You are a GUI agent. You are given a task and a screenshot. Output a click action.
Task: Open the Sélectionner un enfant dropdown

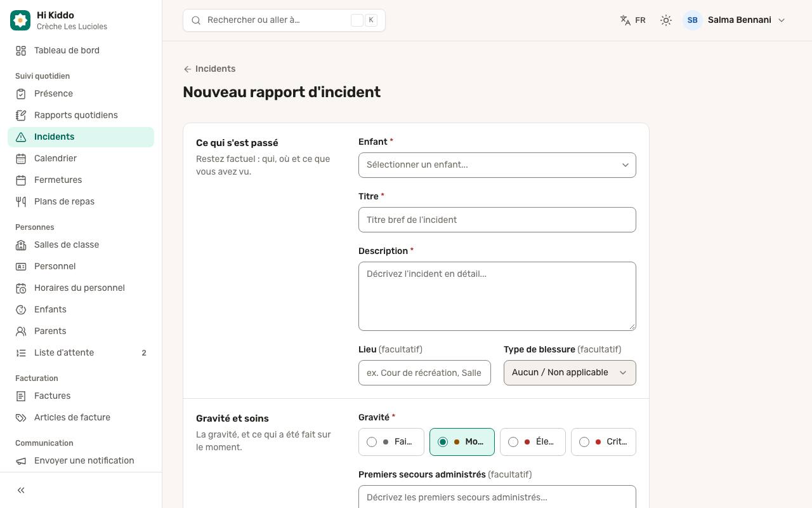click(x=497, y=165)
